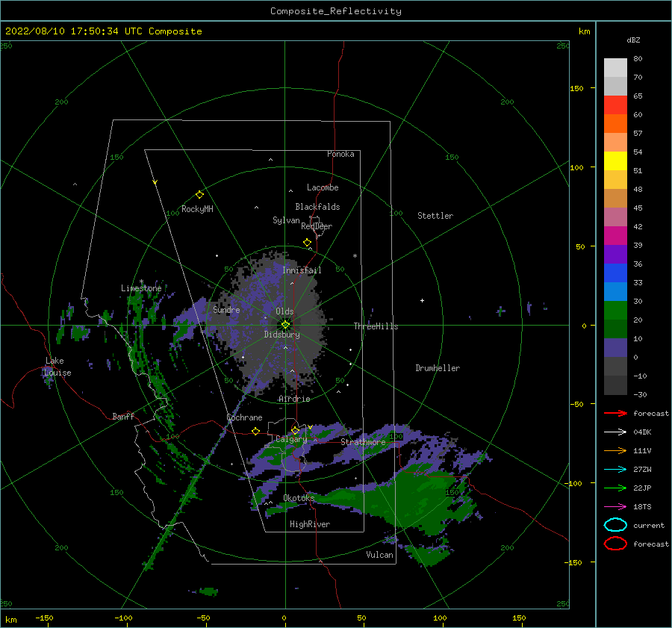Click the yellow diamond marker below Cochrane

[256, 431]
